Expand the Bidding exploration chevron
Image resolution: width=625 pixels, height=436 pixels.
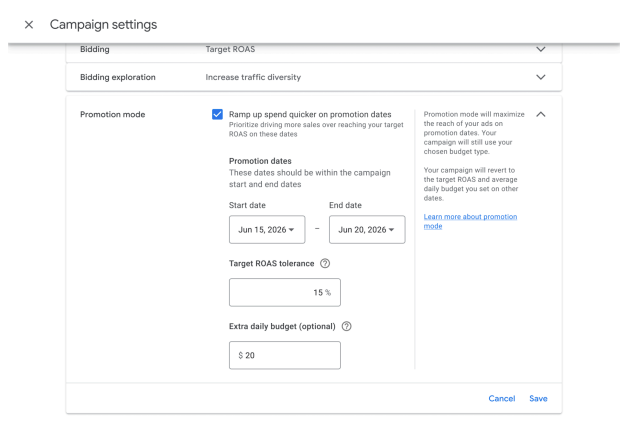540,77
